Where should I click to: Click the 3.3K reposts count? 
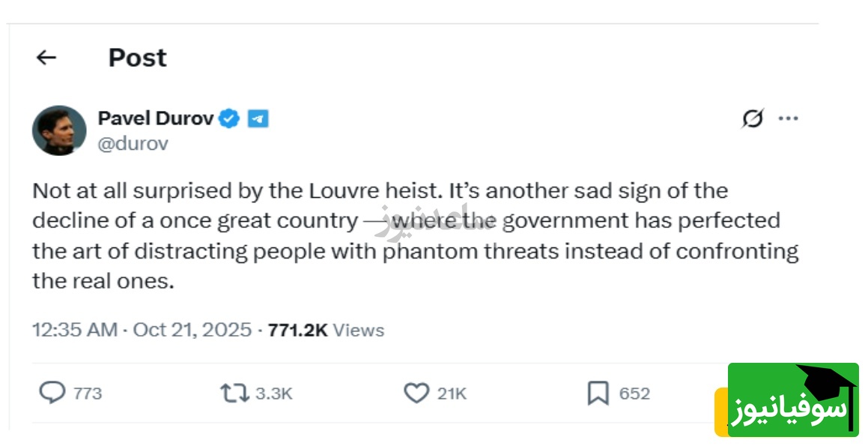click(274, 394)
